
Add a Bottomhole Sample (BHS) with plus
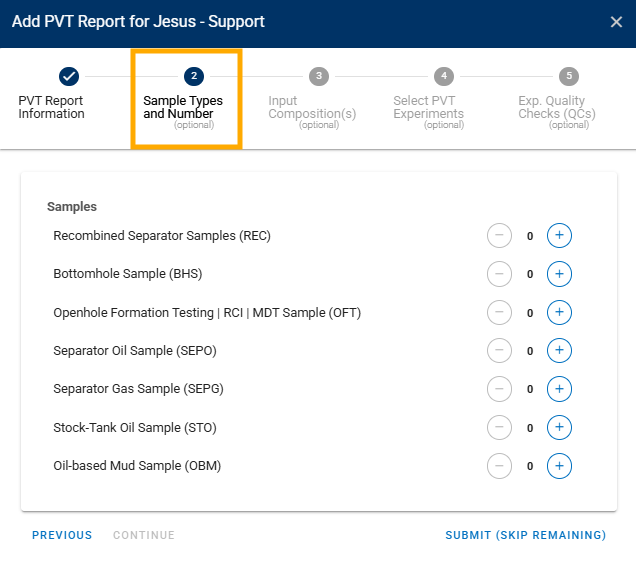click(x=559, y=274)
